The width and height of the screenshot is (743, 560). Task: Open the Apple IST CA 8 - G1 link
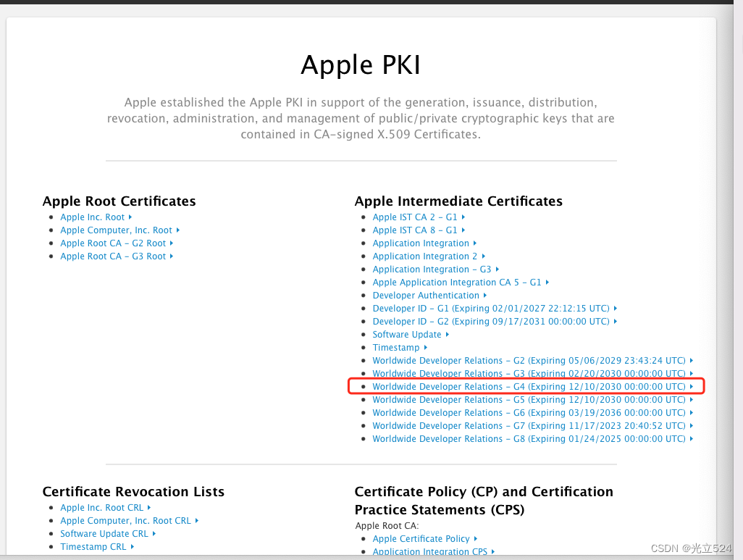point(414,230)
